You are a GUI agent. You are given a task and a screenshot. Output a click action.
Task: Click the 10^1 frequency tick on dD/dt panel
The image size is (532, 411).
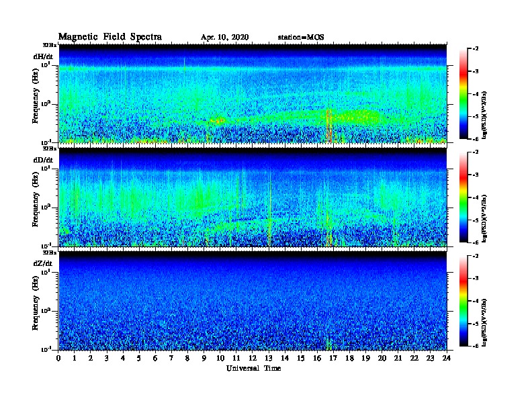click(45, 168)
